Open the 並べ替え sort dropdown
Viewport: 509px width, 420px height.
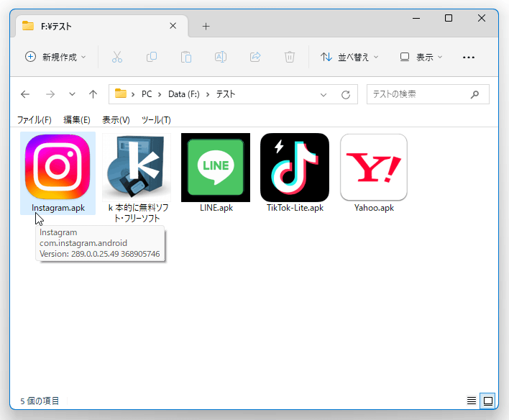point(349,57)
